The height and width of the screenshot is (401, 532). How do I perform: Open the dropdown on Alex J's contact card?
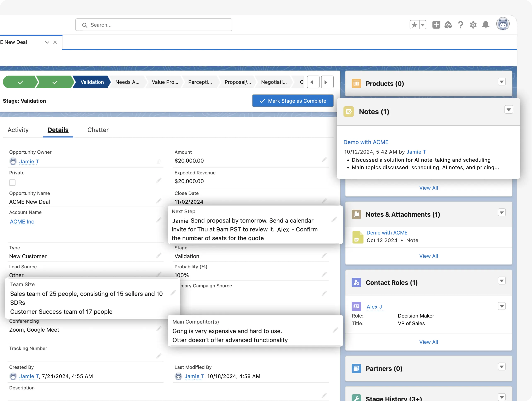tap(502, 306)
